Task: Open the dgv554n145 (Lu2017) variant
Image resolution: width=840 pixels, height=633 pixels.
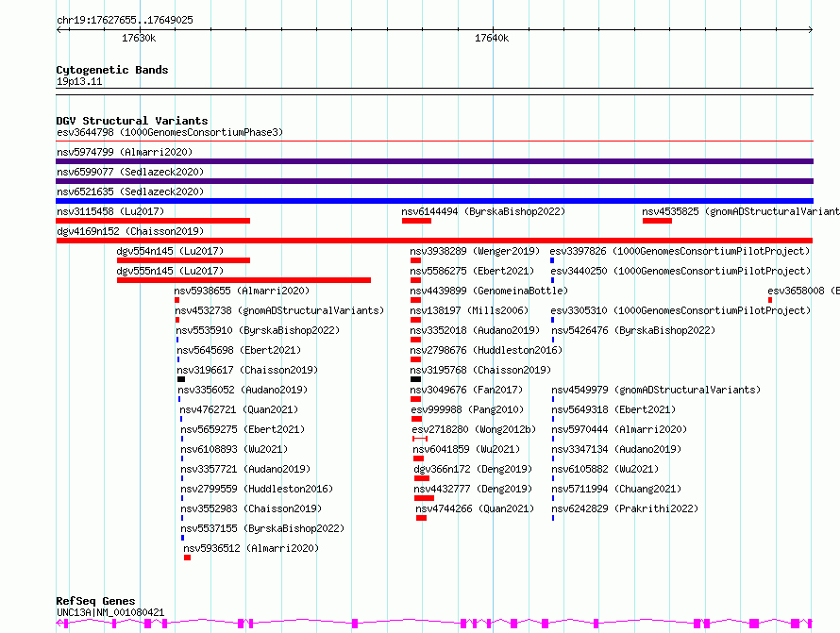Action: point(170,251)
